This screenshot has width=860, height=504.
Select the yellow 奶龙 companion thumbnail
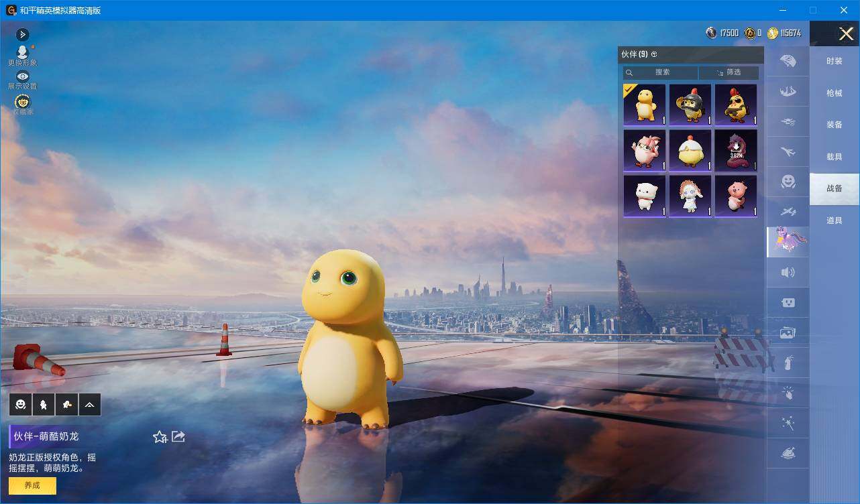coord(645,105)
